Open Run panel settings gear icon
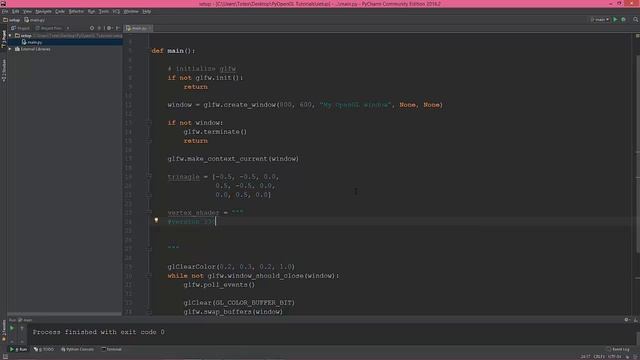This screenshot has height=360, width=640. (627, 320)
